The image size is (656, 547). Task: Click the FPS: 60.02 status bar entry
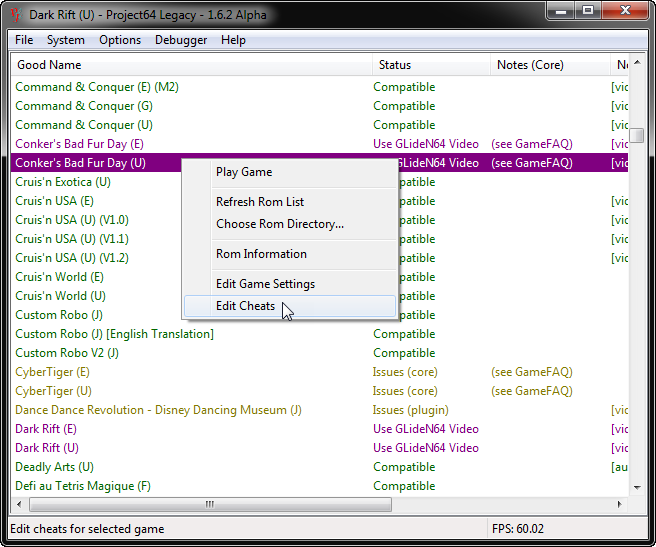pyautogui.click(x=518, y=529)
